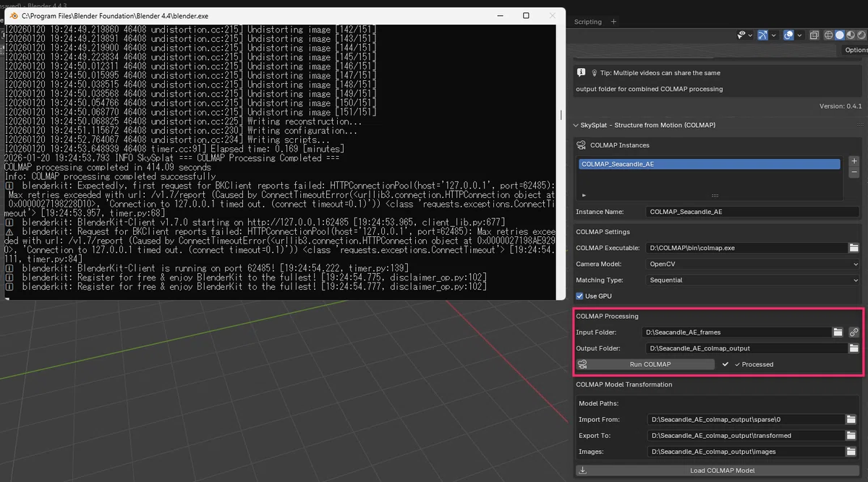Browse for Output Folder with folder icon
The image size is (868, 482).
click(x=854, y=348)
